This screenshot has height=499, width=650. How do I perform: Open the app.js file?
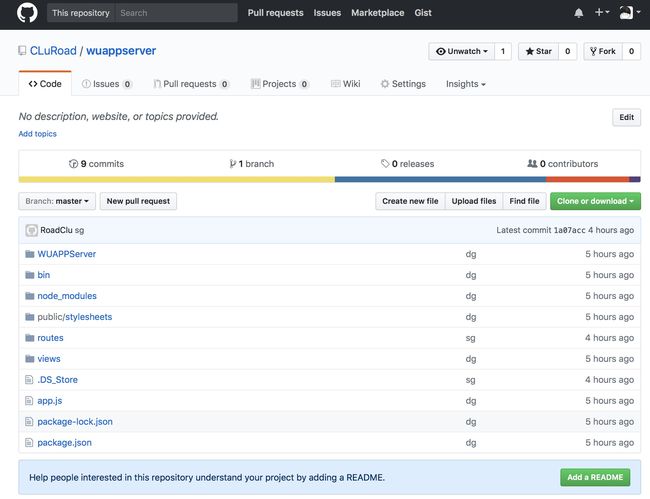tap(50, 401)
